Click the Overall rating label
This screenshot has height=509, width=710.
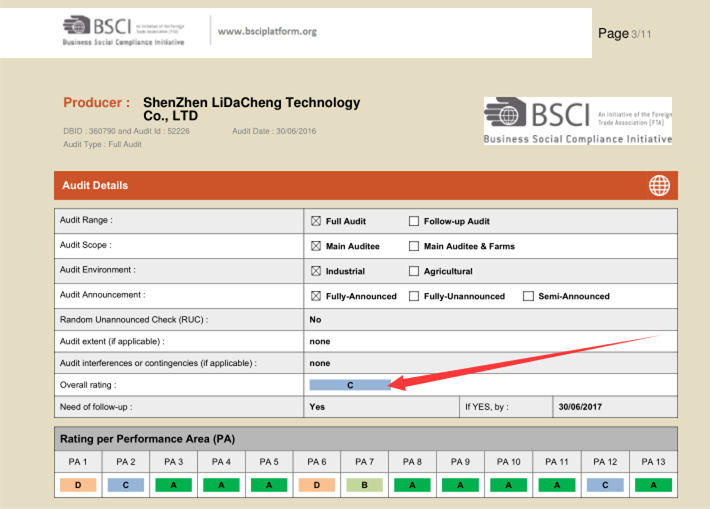point(88,384)
